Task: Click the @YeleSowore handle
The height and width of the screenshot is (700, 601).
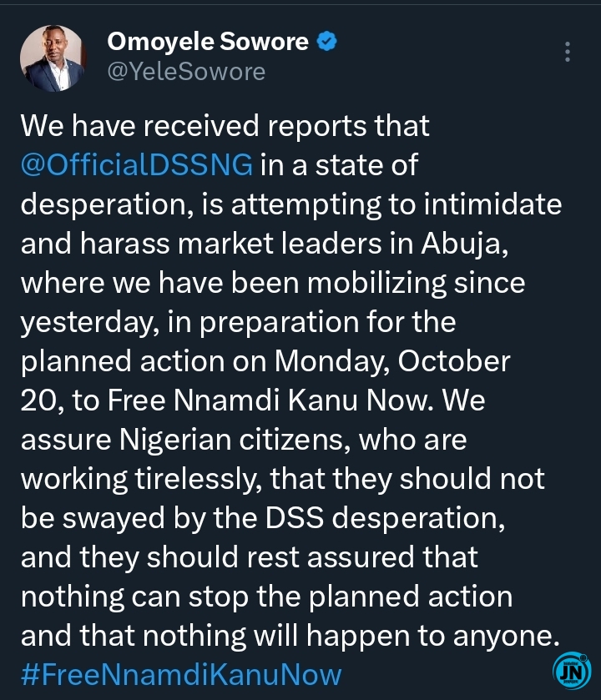Action: point(186,73)
